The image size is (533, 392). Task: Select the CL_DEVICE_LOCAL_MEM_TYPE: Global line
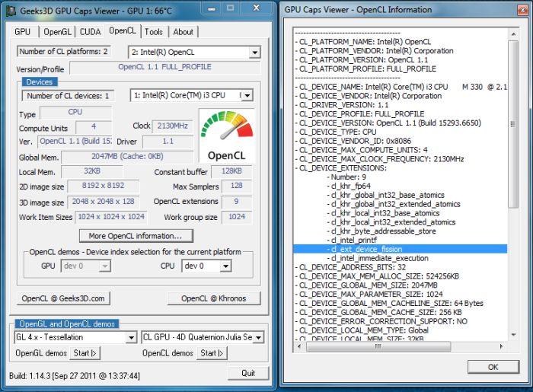(362, 330)
